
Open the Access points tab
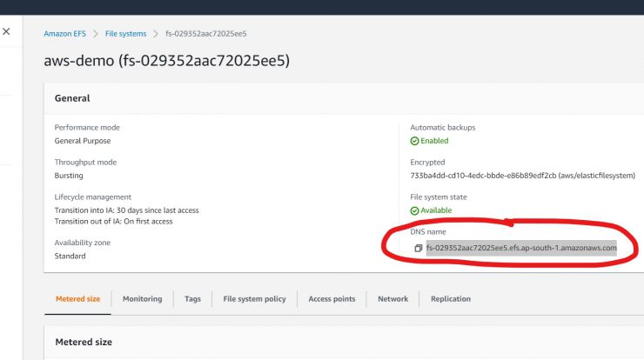point(332,299)
